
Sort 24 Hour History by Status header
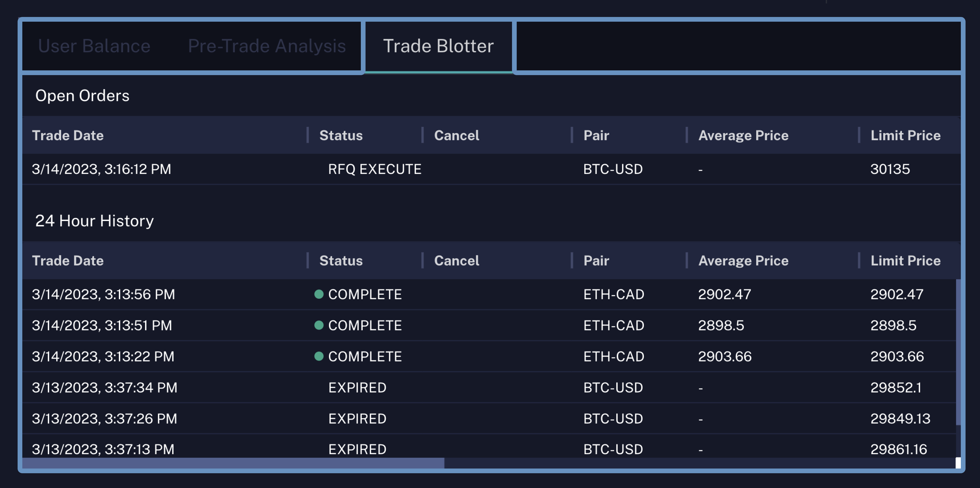[x=341, y=260]
